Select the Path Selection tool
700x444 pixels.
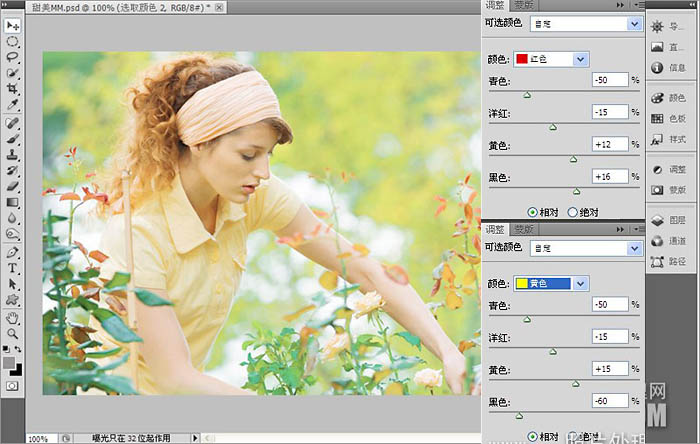click(x=12, y=284)
